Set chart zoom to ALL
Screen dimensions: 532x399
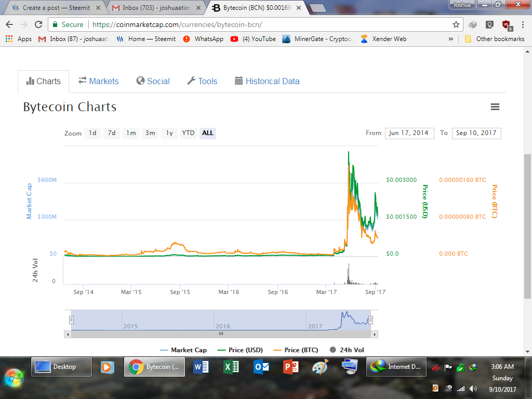(x=208, y=133)
